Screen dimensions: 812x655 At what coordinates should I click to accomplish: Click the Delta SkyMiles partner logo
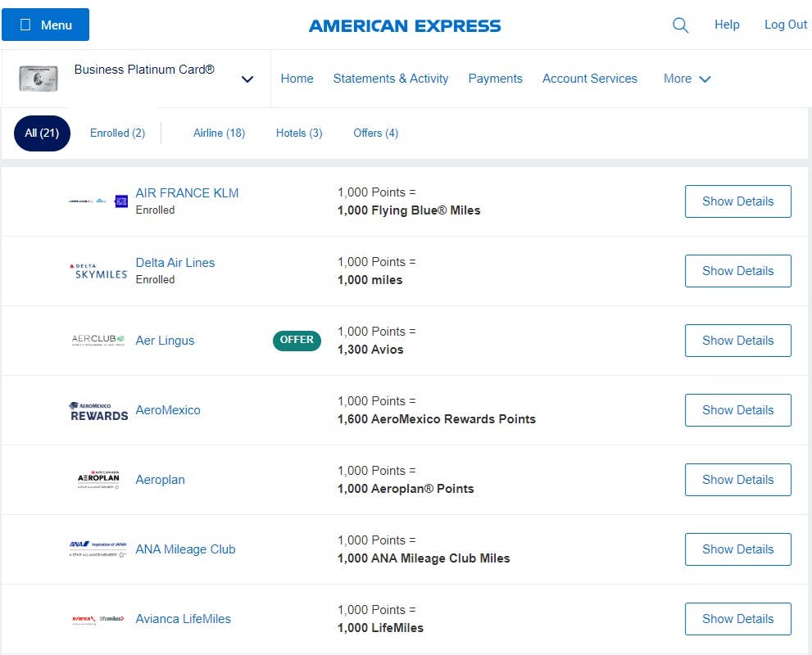tap(98, 270)
